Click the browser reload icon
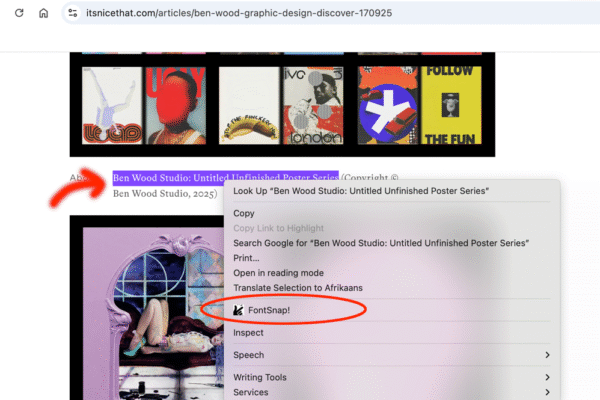 [x=16, y=13]
